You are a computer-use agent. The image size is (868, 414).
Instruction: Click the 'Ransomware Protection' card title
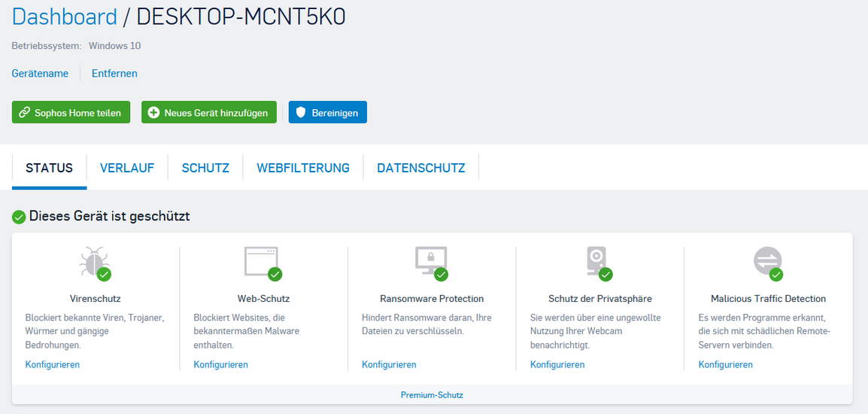(432, 299)
